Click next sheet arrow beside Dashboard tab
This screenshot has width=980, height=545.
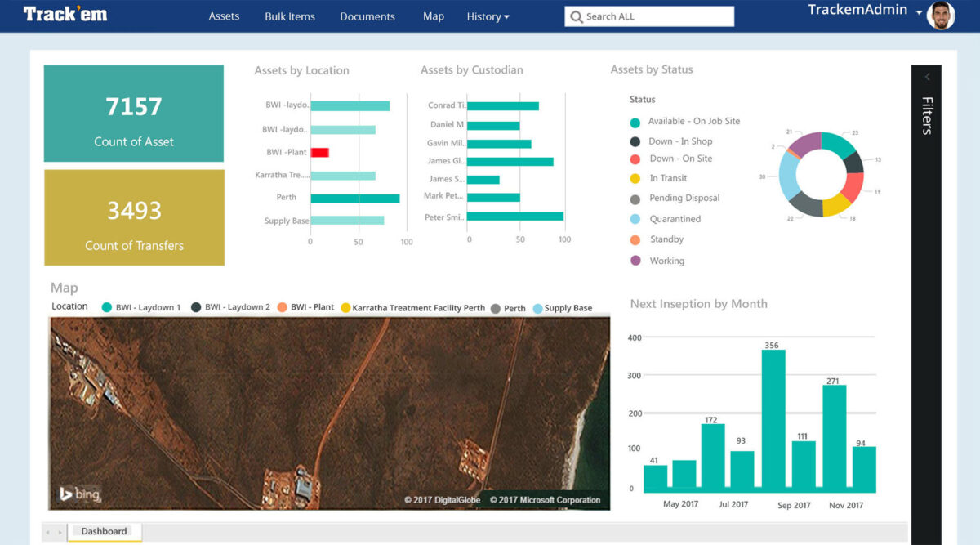point(60,532)
